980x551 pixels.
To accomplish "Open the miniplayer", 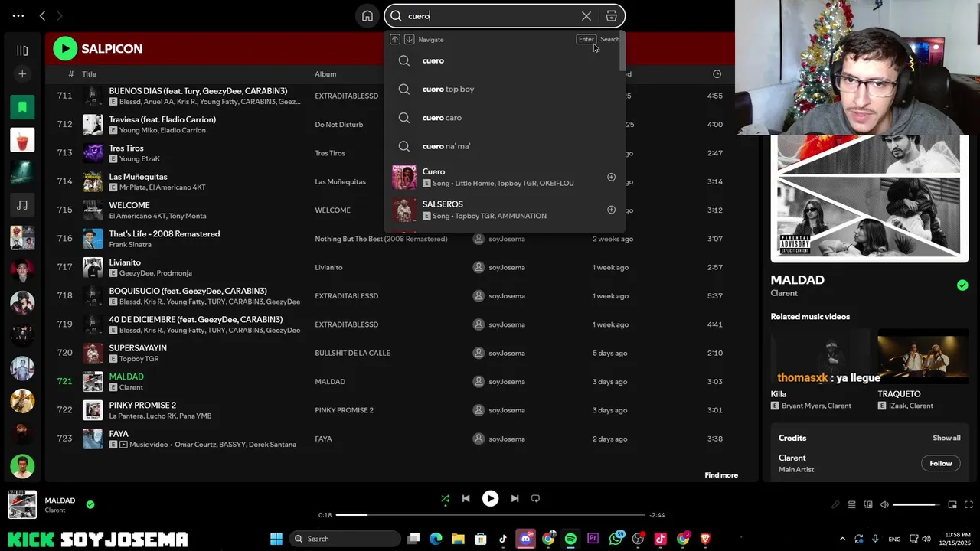I will coord(952,505).
